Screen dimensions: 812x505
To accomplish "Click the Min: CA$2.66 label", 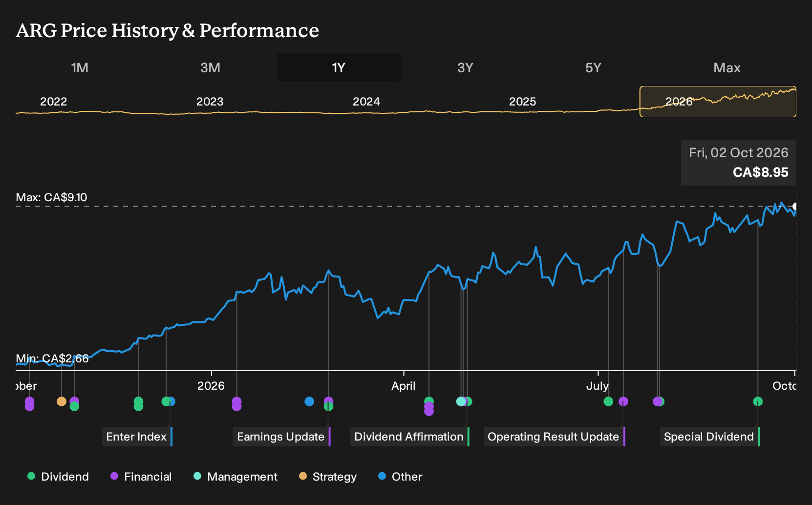I will coord(52,358).
